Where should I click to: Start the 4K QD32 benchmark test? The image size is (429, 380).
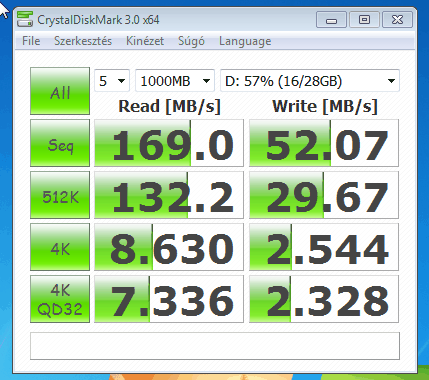pyautogui.click(x=60, y=299)
